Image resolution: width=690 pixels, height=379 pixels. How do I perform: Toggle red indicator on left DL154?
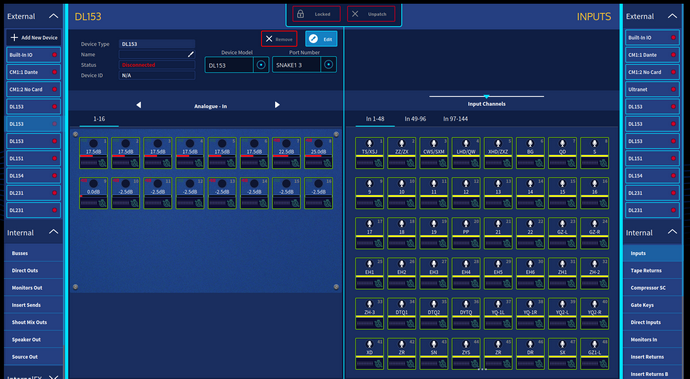55,176
